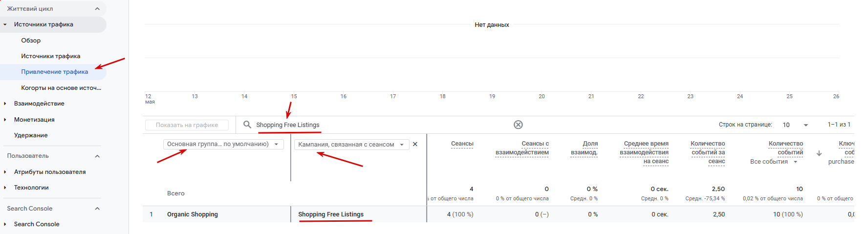Select Привлечение трафика in the sidebar
The height and width of the screenshot is (234, 868).
pos(55,72)
